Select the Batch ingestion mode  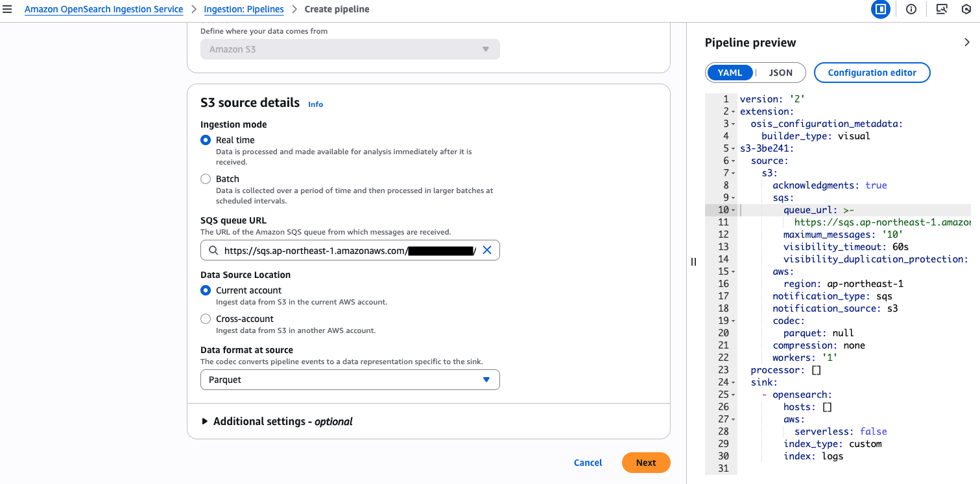point(206,179)
